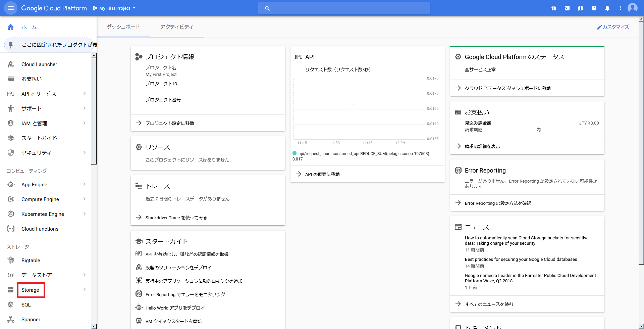
Task: Click the gift free trial icon
Action: [x=554, y=8]
